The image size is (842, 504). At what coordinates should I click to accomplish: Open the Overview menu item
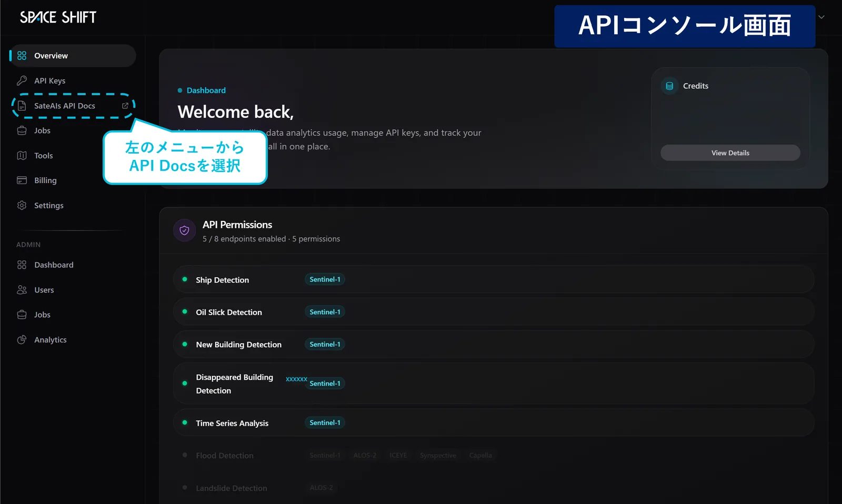click(73, 56)
